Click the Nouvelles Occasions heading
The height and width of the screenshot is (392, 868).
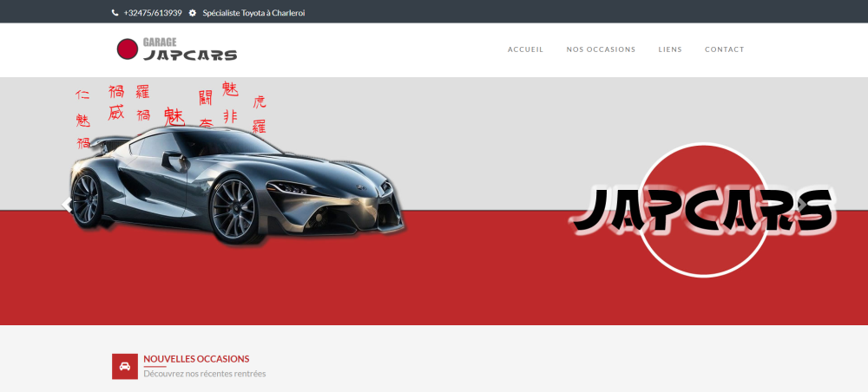196,358
